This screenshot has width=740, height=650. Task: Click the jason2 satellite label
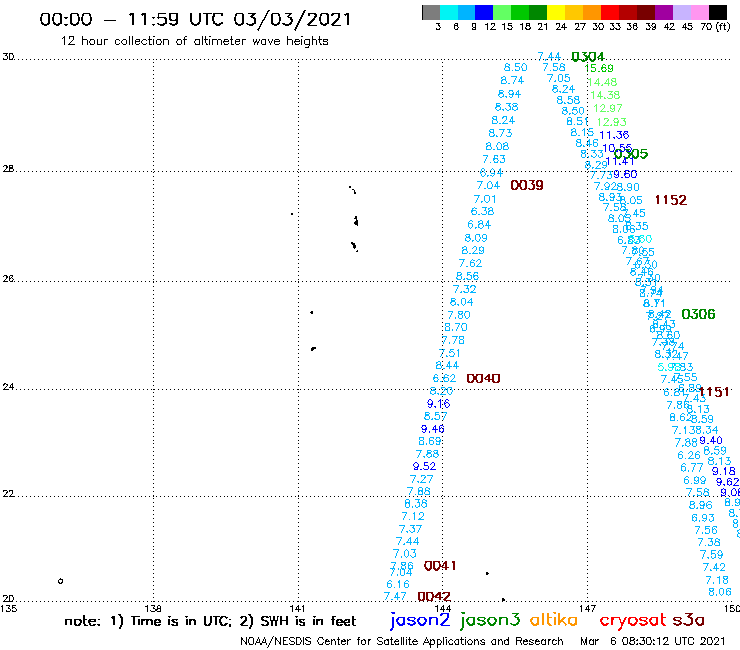point(420,620)
